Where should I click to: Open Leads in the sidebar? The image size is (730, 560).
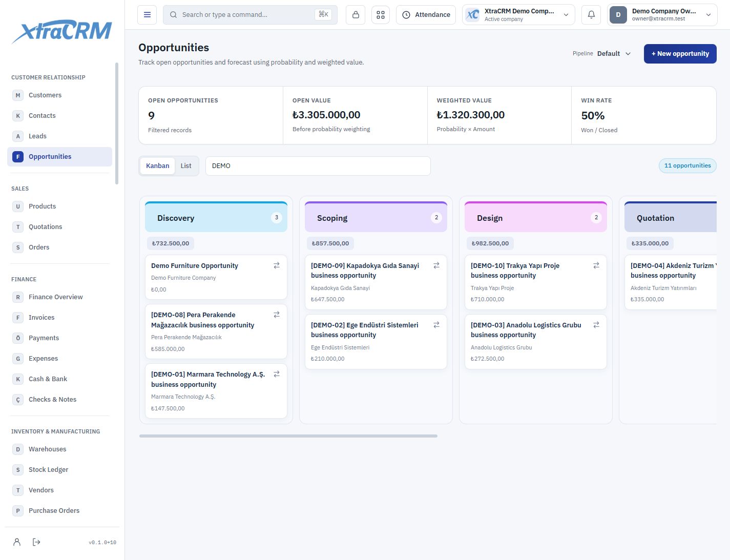(x=59, y=136)
